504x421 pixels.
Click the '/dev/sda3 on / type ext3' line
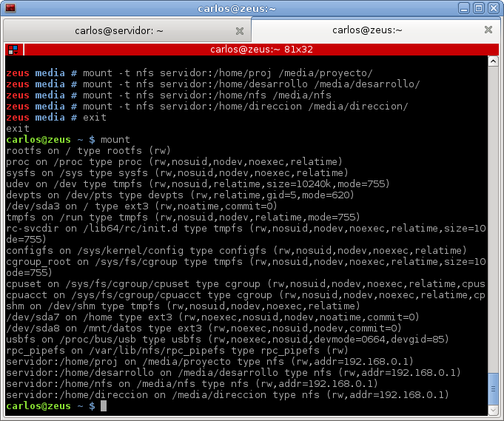(x=141, y=206)
